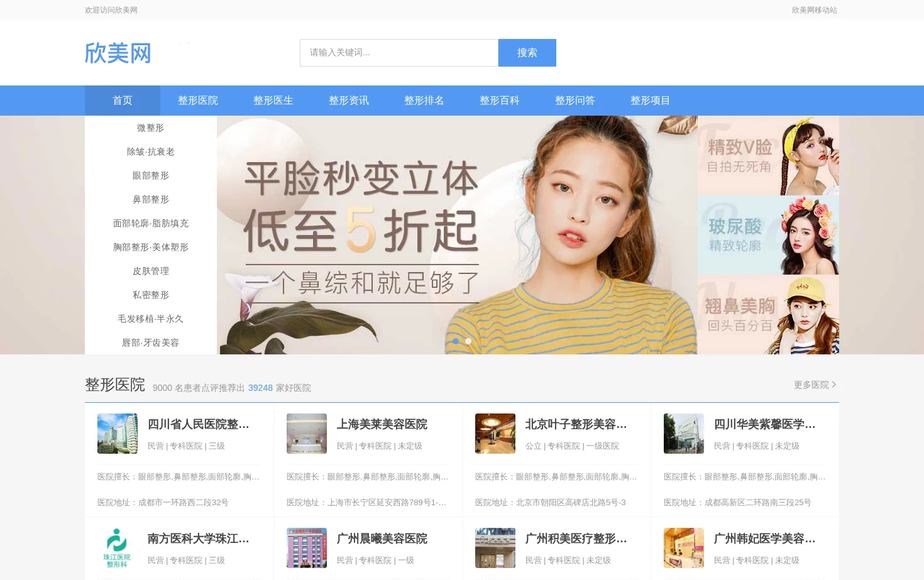Image resolution: width=924 pixels, height=580 pixels.
Task: Select 唇部·牙齿美容 in sidebar
Action: coord(151,342)
